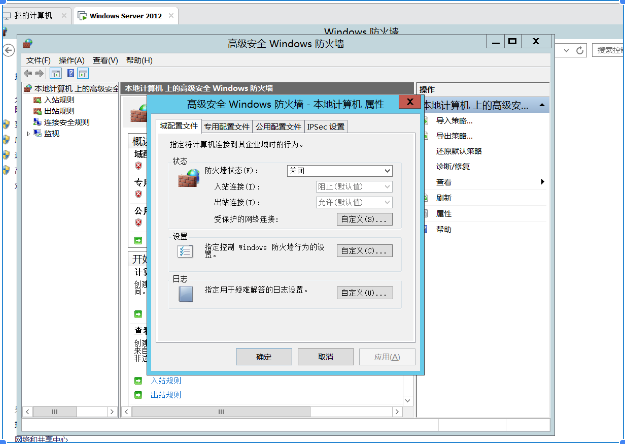This screenshot has height=444, width=625.
Task: Click 出站规则 link in the center pane
Action: (x=166, y=395)
